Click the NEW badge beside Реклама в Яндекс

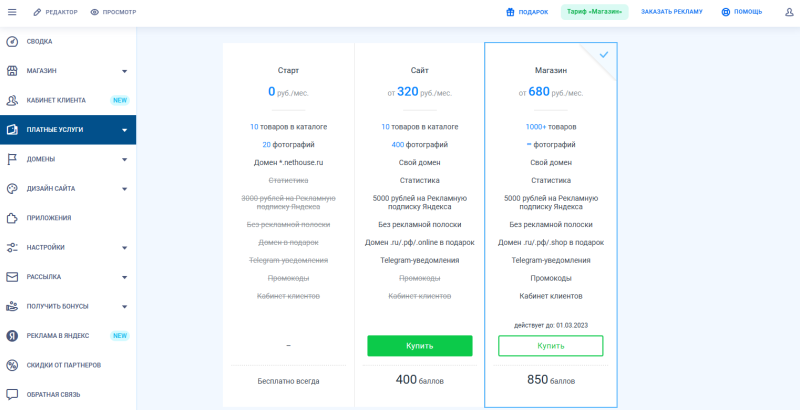click(120, 336)
